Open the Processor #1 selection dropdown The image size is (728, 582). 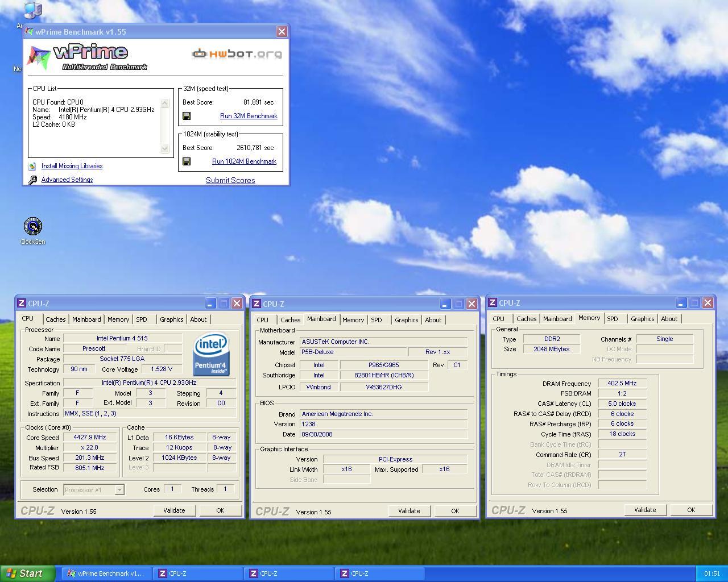coord(119,489)
